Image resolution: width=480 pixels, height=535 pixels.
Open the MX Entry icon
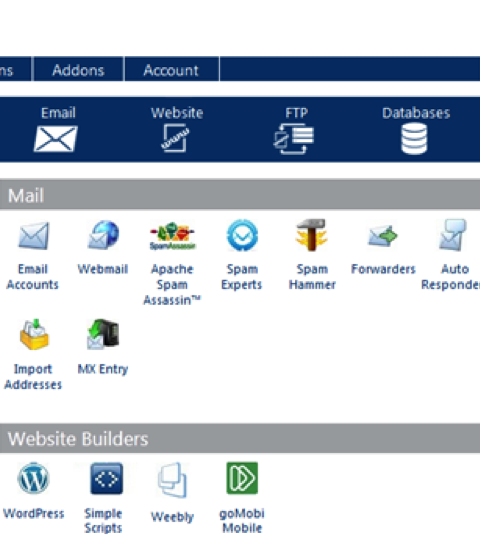pos(103,334)
